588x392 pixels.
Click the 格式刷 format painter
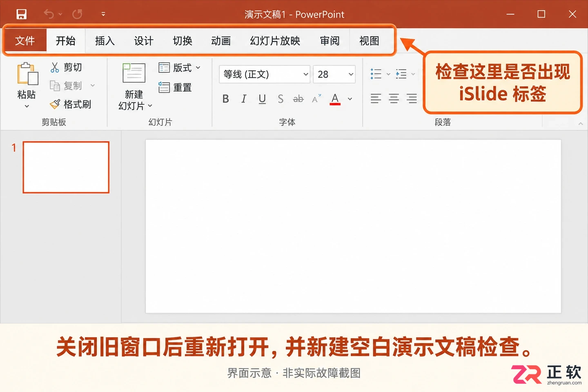coord(70,105)
